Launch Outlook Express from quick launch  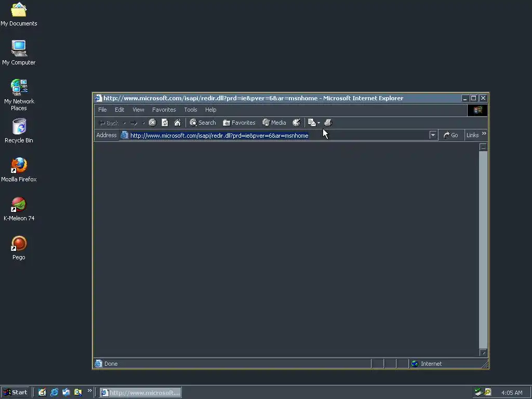[x=66, y=392]
